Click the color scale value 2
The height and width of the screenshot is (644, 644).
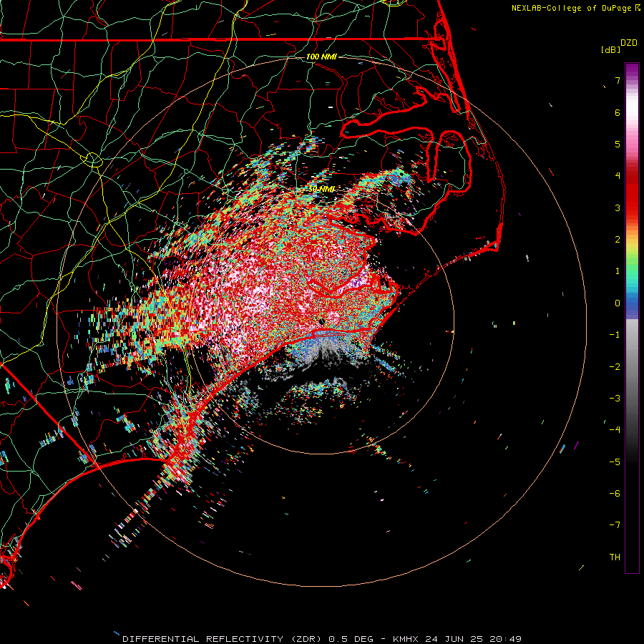tap(618, 240)
